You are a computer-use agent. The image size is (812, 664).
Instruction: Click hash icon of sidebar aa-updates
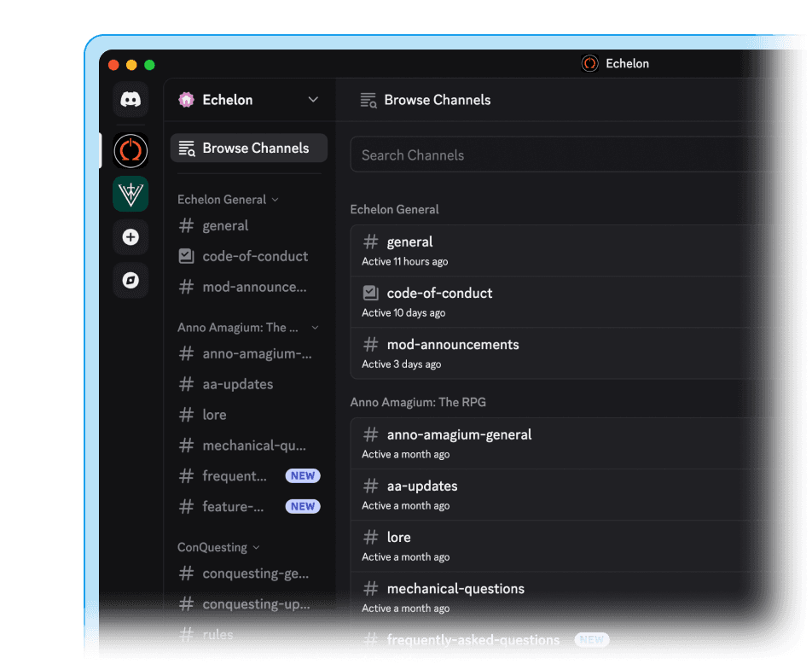click(186, 384)
